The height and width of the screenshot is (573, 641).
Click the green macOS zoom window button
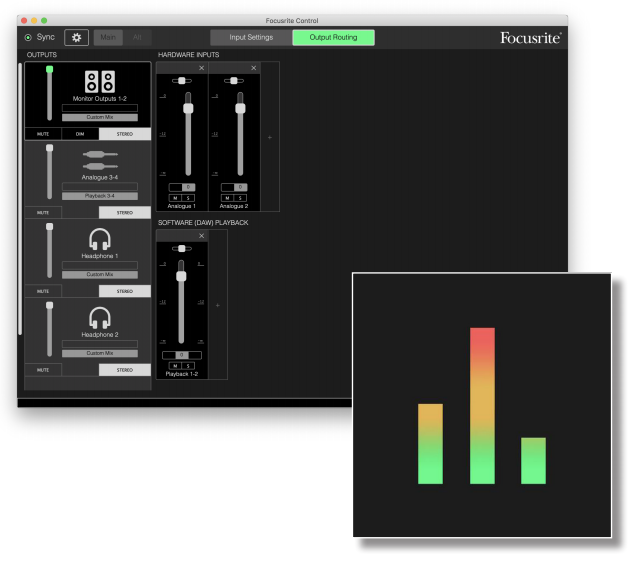44,20
